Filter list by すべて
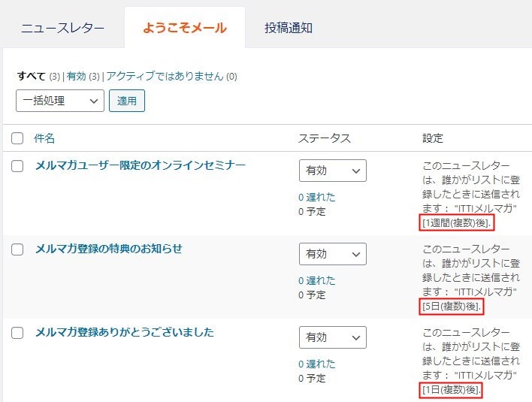532x402 pixels. click(x=31, y=76)
